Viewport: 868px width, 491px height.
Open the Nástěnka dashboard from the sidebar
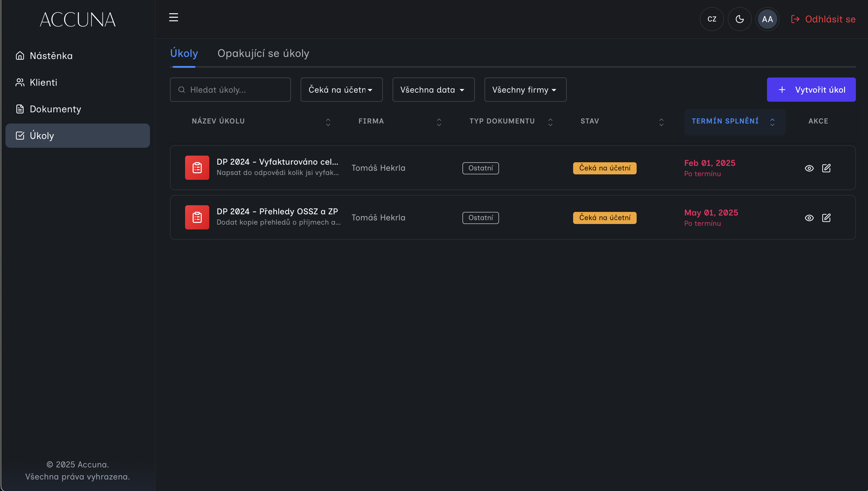pyautogui.click(x=51, y=56)
